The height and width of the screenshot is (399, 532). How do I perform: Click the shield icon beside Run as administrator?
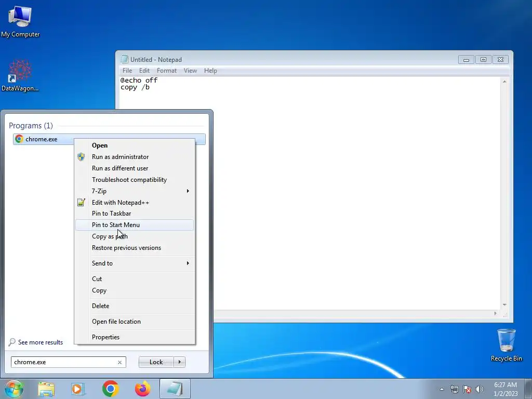click(x=81, y=157)
